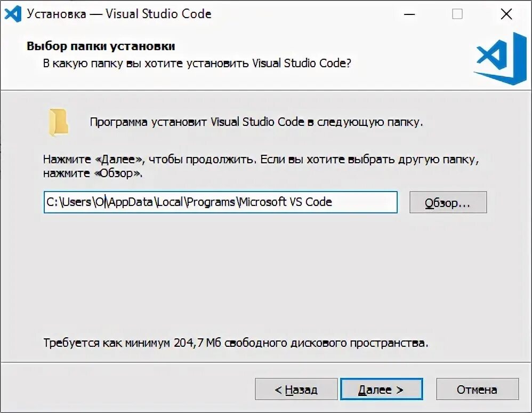Click the «В какую папку вы хотите установить» subtitle

pyautogui.click(x=197, y=63)
